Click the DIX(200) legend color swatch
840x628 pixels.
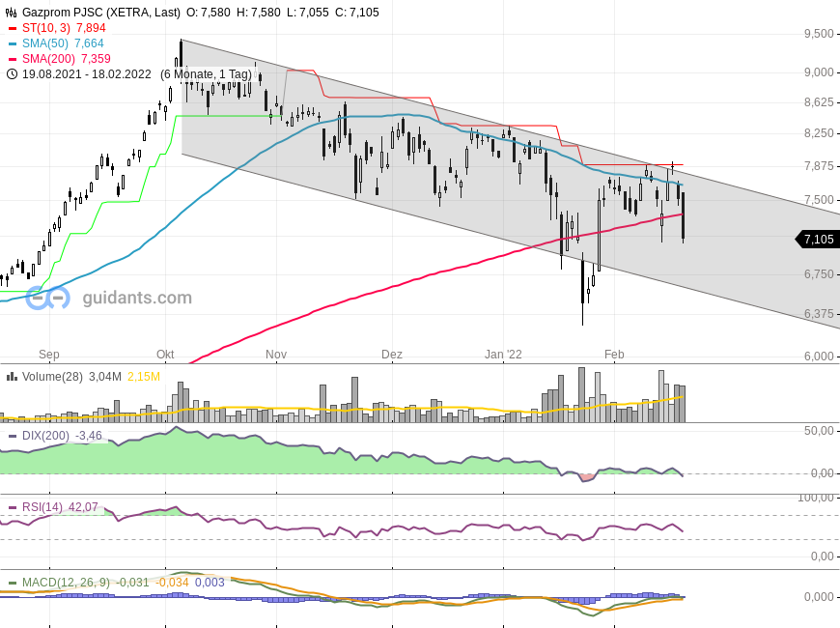click(x=13, y=436)
